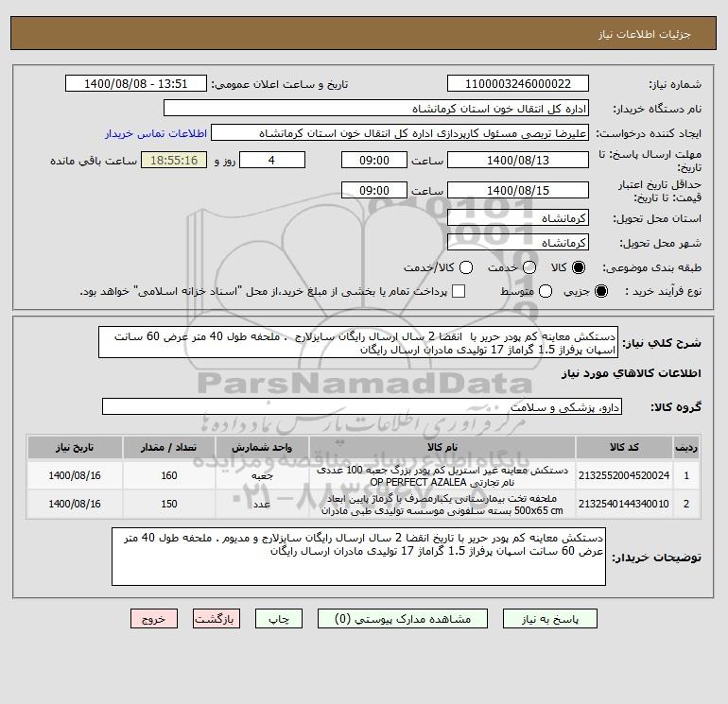
Task: Select the کالا radio button
Action: click(x=579, y=267)
